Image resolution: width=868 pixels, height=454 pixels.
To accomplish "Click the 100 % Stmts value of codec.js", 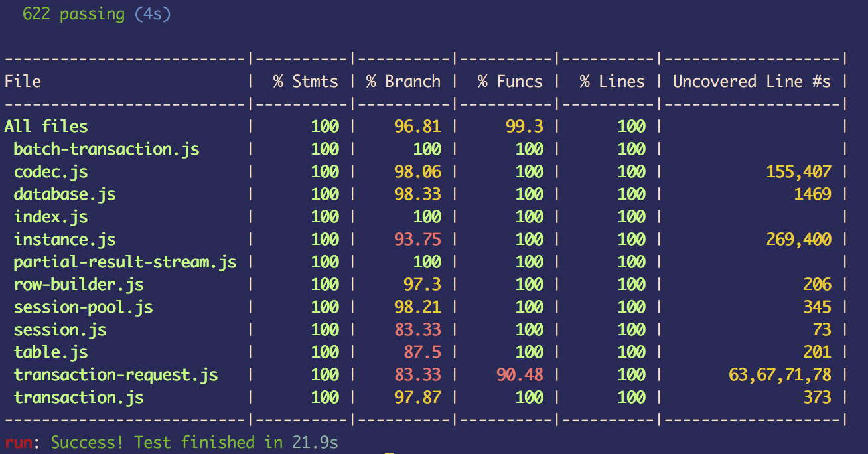I will (325, 172).
